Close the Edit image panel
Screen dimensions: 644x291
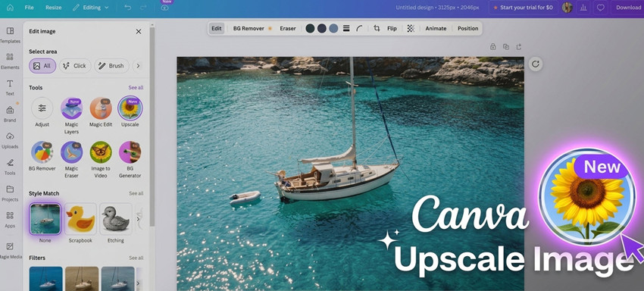tap(139, 32)
